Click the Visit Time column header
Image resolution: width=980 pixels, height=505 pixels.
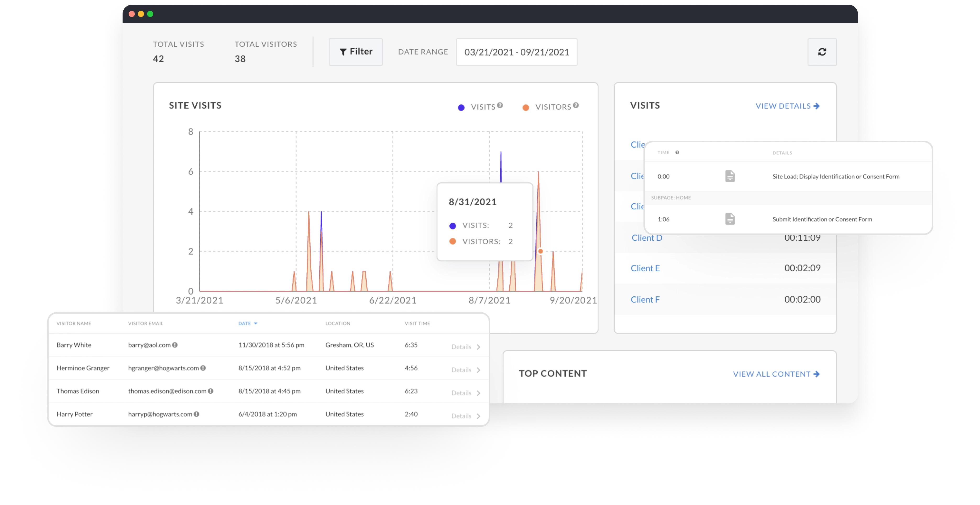click(x=417, y=323)
